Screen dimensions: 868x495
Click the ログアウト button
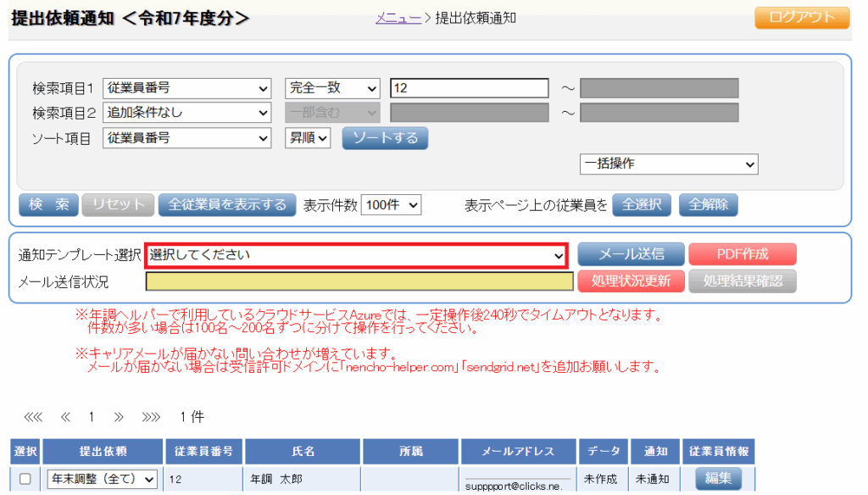(x=801, y=18)
